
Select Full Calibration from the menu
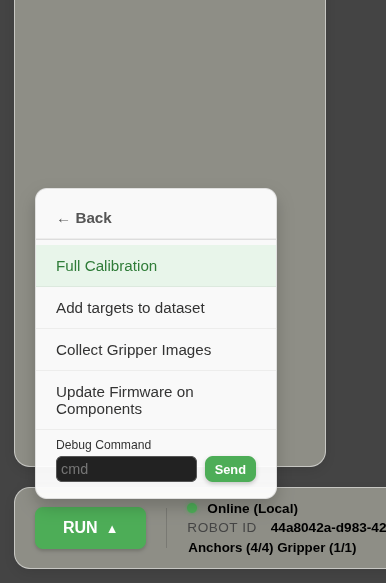point(156,266)
